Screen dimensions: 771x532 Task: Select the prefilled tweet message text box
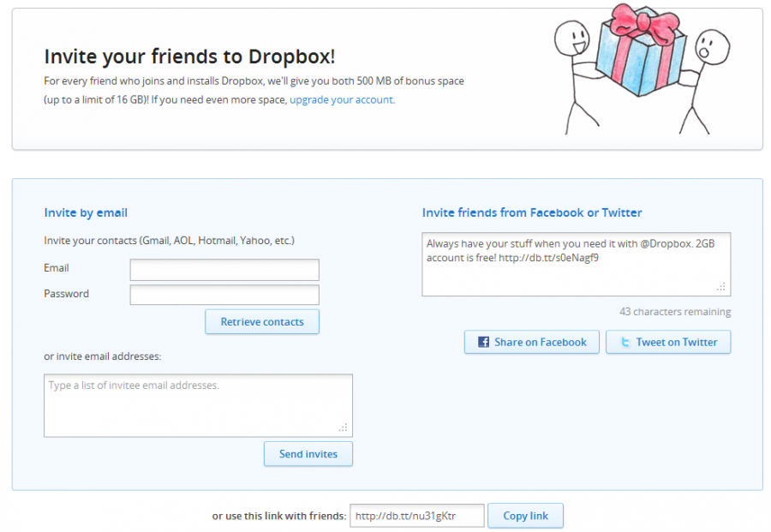(x=576, y=257)
